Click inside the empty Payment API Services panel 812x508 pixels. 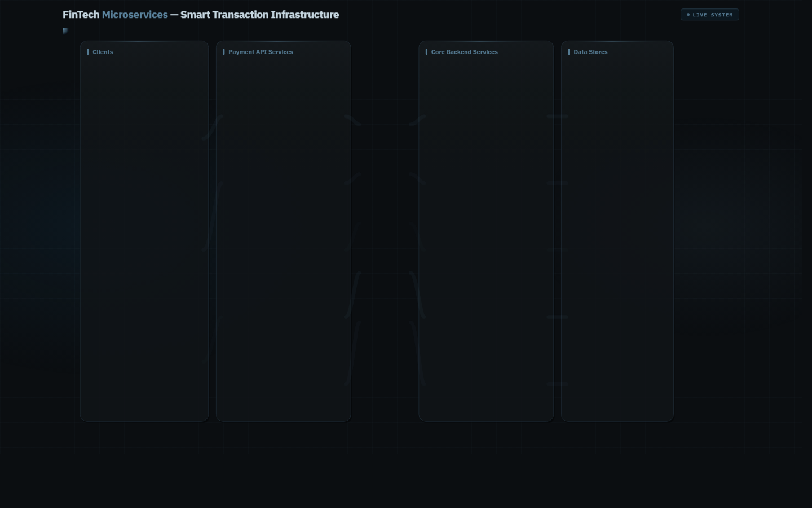tap(283, 237)
